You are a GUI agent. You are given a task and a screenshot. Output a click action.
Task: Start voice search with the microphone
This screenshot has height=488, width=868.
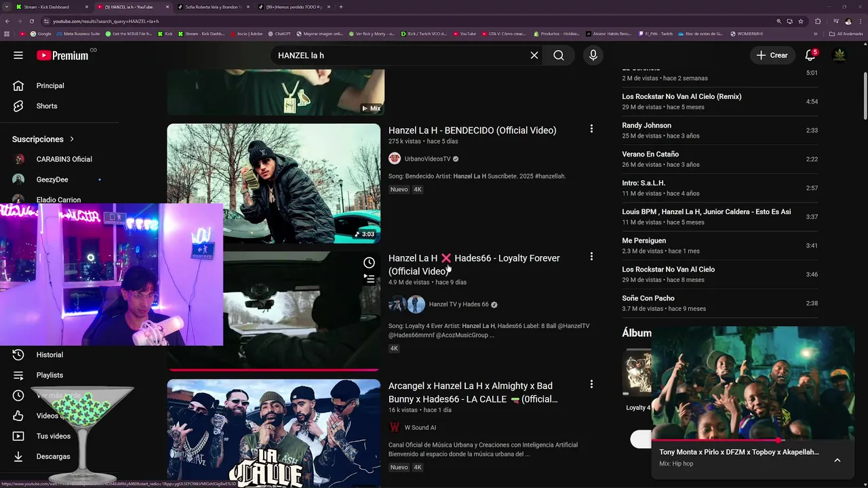point(593,56)
